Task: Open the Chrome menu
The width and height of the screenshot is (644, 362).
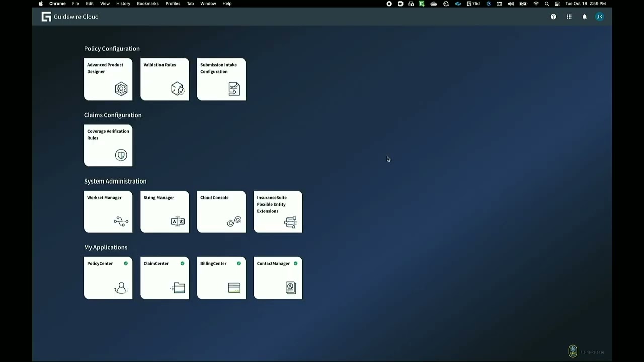Action: (x=57, y=4)
